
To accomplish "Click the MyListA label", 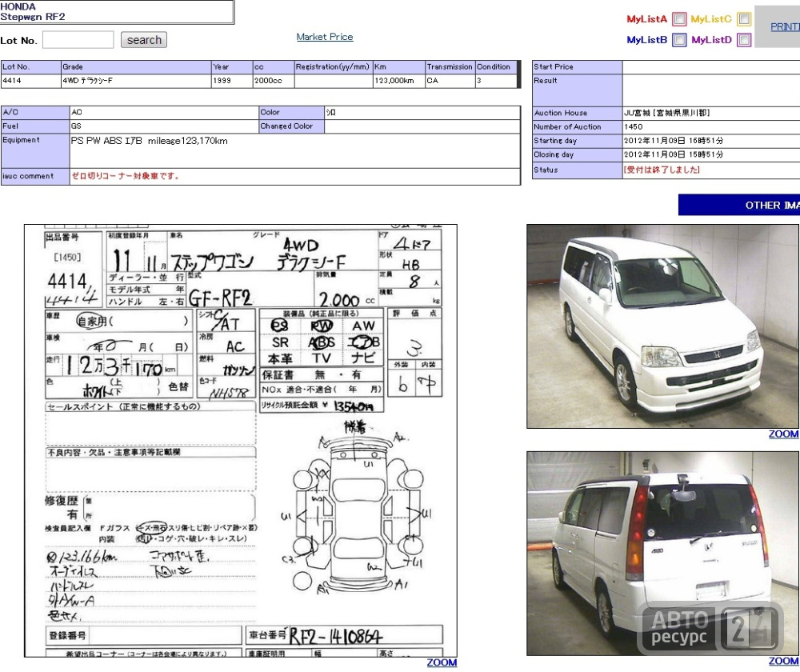I will (647, 19).
